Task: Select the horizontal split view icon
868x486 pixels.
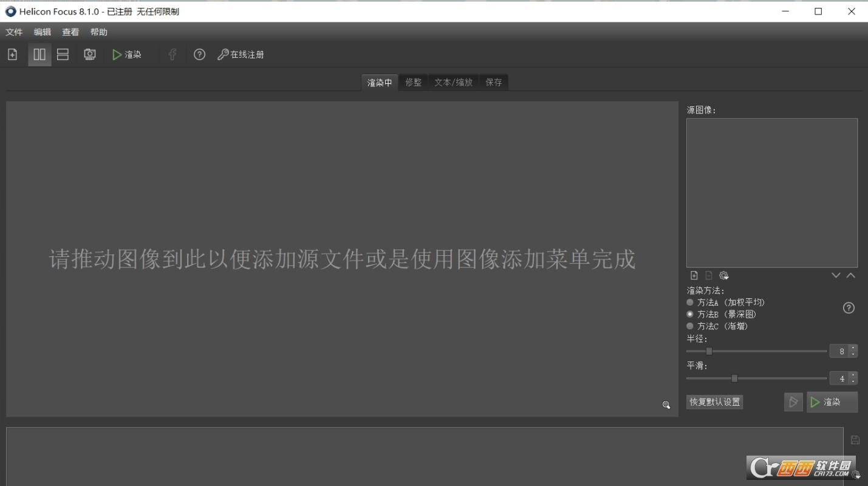Action: pyautogui.click(x=63, y=54)
